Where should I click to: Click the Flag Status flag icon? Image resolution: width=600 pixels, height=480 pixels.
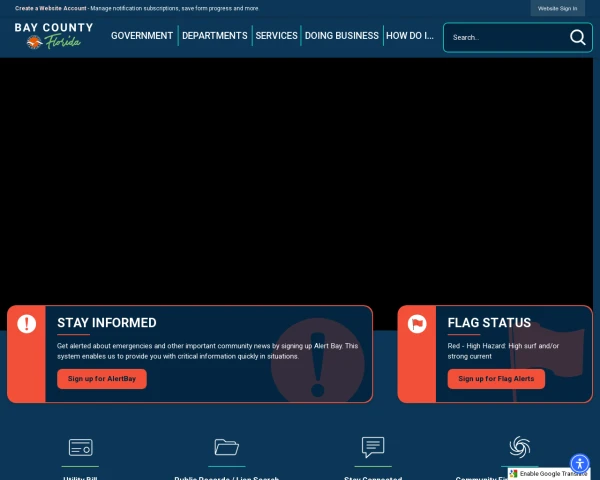417,324
